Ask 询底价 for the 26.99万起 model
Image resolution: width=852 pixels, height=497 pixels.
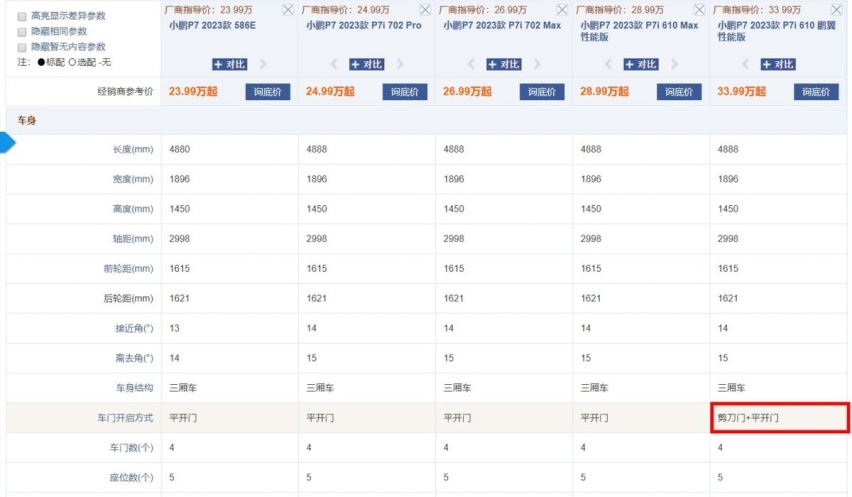(x=542, y=92)
